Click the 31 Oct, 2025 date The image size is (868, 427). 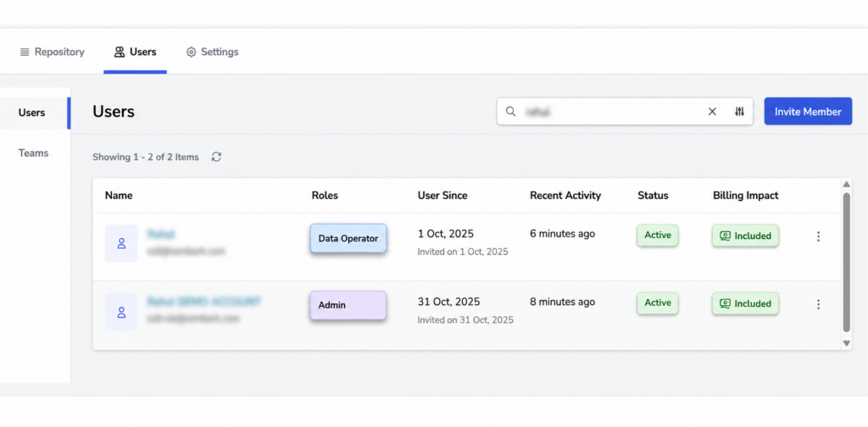click(448, 302)
